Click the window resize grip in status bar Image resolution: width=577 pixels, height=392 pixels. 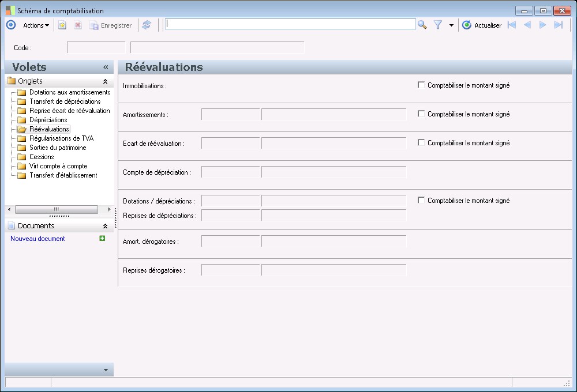[567, 383]
